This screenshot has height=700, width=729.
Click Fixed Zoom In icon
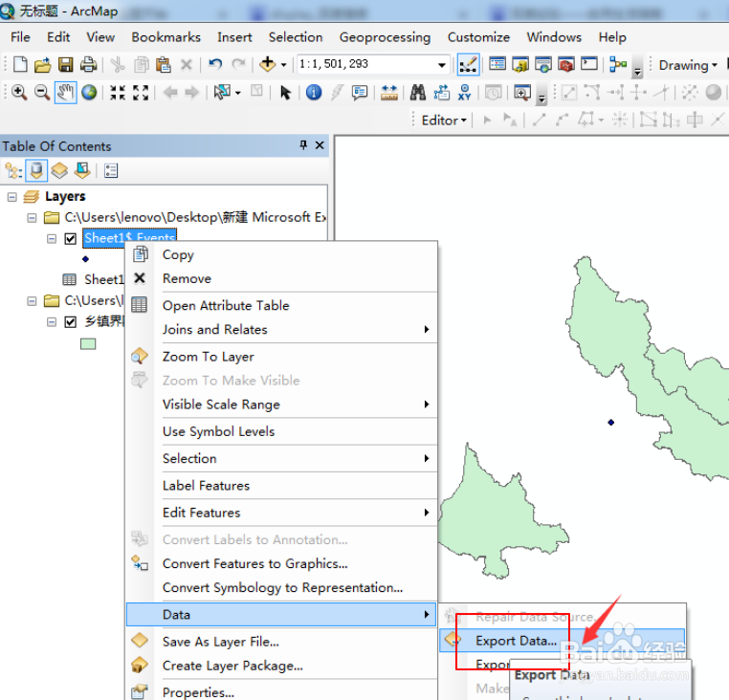point(118,92)
